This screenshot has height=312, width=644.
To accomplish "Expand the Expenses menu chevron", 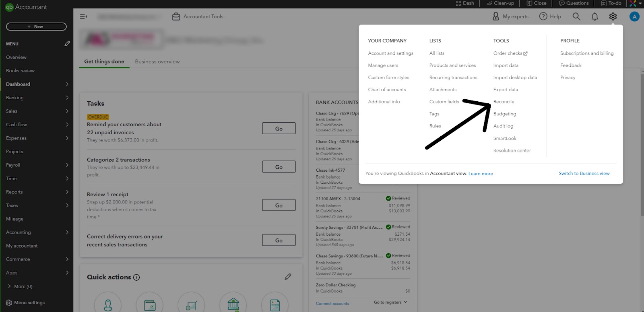I will (67, 138).
